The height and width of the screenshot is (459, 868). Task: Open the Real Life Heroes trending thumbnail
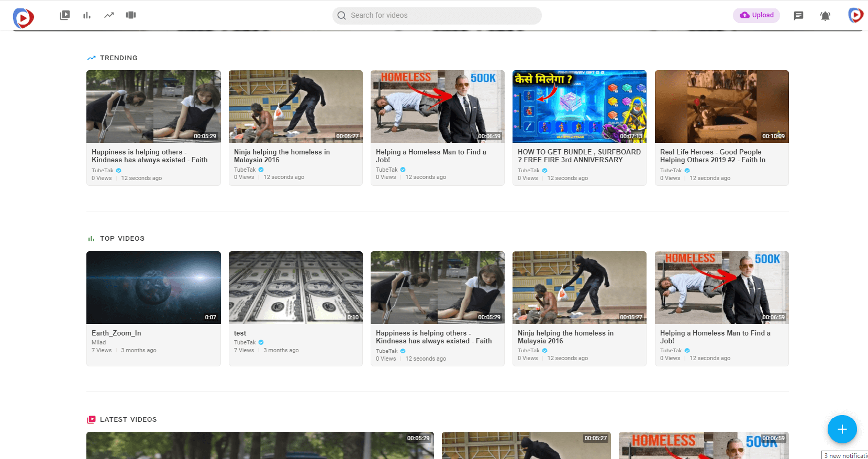pos(721,106)
